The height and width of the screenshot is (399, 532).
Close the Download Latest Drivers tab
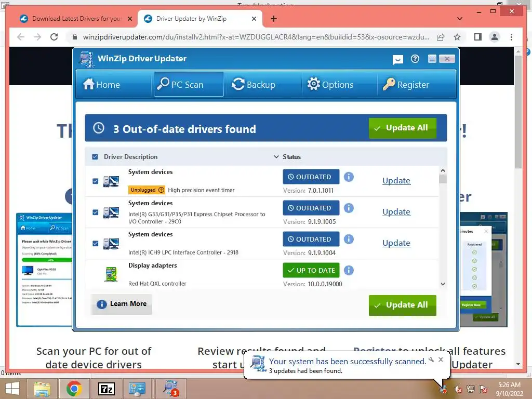tap(129, 19)
